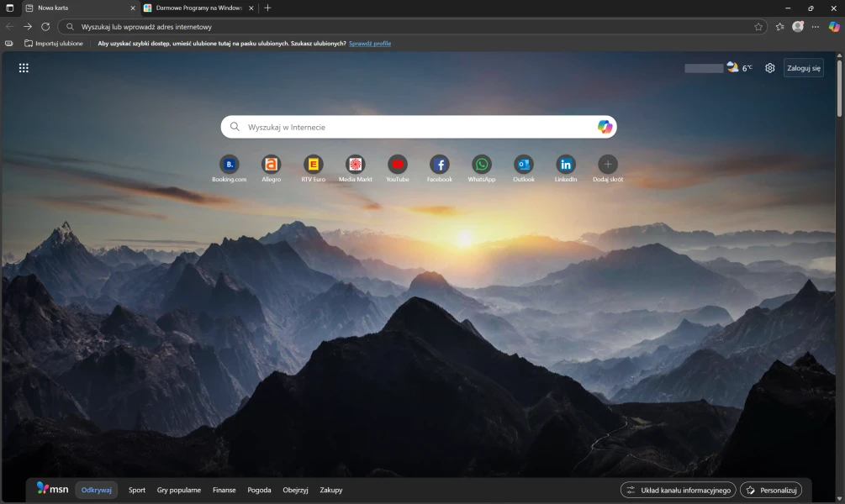Click the Zaloguj się button

[x=803, y=68]
